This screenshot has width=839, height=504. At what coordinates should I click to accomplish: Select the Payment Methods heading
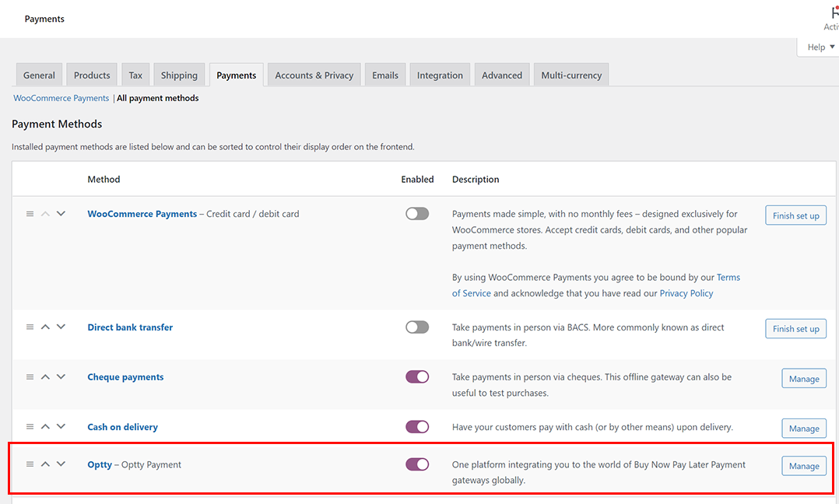coord(57,124)
